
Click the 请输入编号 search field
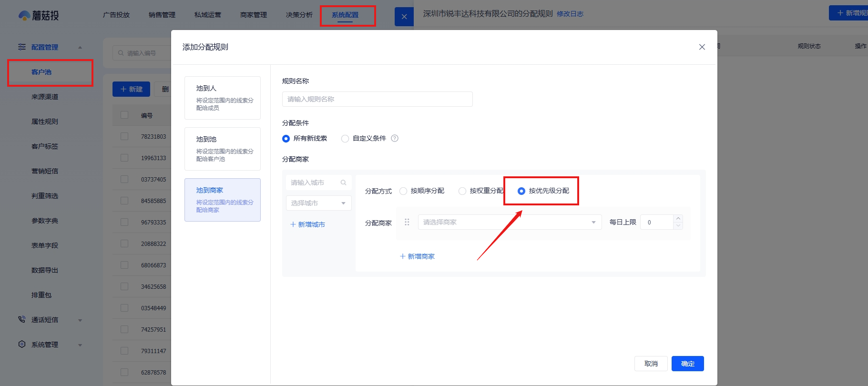point(142,53)
